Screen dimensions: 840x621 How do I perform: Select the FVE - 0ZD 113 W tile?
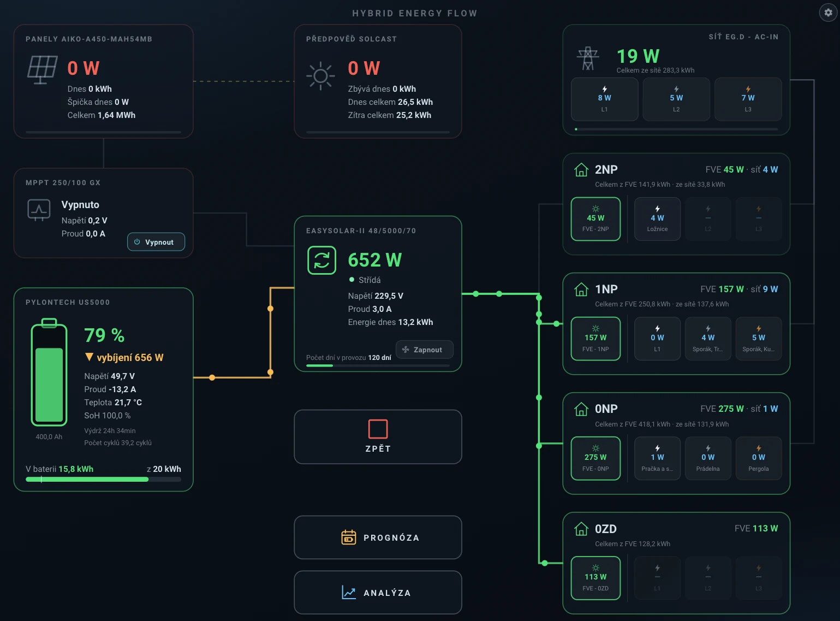pyautogui.click(x=595, y=578)
